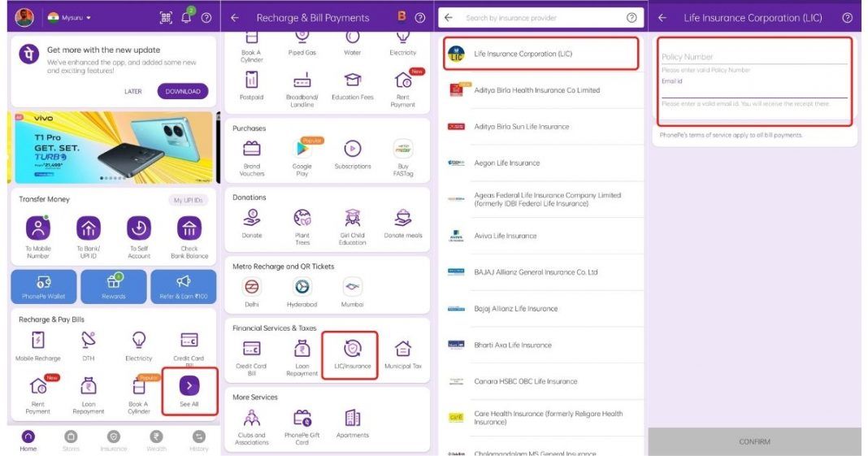Tap Apartments icon
The height and width of the screenshot is (456, 868).
[x=353, y=418]
